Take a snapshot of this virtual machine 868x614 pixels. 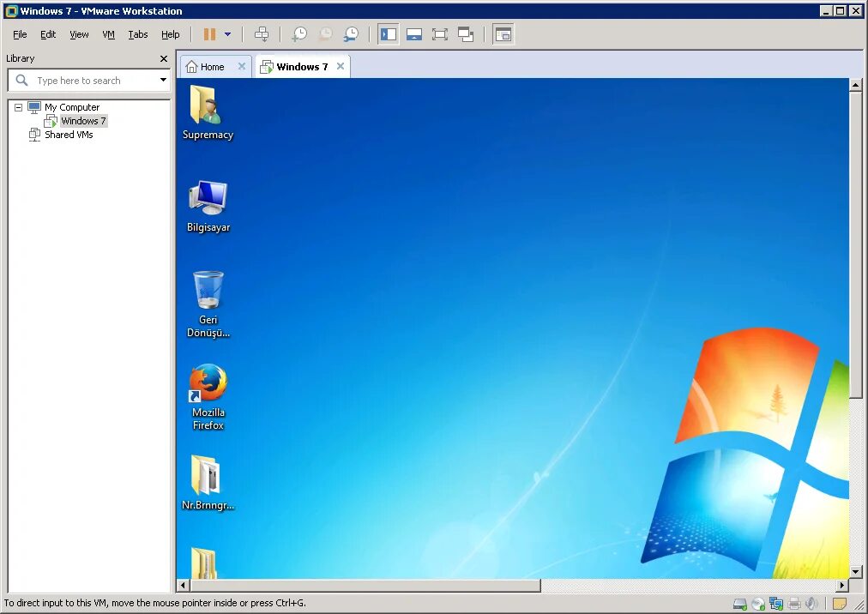(299, 34)
